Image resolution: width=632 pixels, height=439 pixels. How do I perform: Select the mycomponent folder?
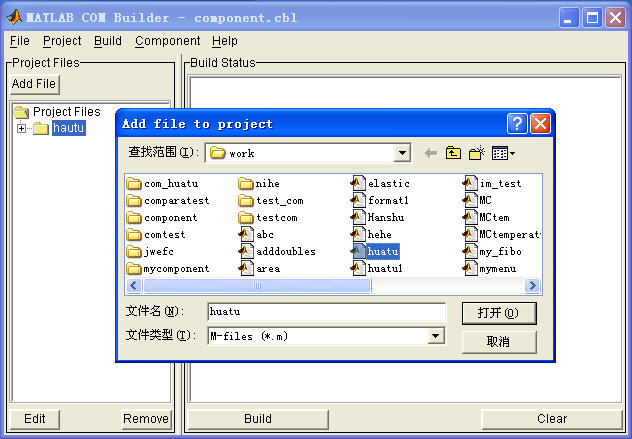coord(168,268)
